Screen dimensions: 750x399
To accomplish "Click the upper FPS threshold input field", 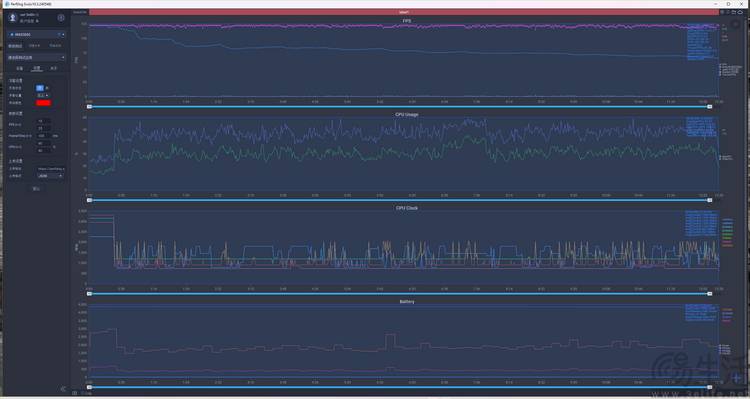I will click(x=44, y=121).
